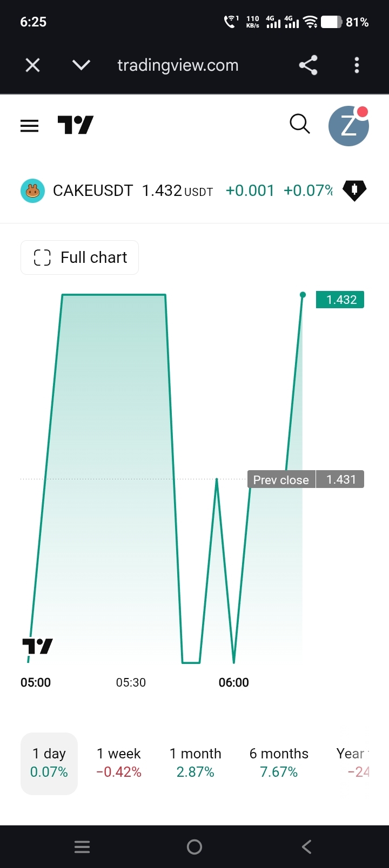Select the 1 day range tab

pyautogui.click(x=49, y=763)
